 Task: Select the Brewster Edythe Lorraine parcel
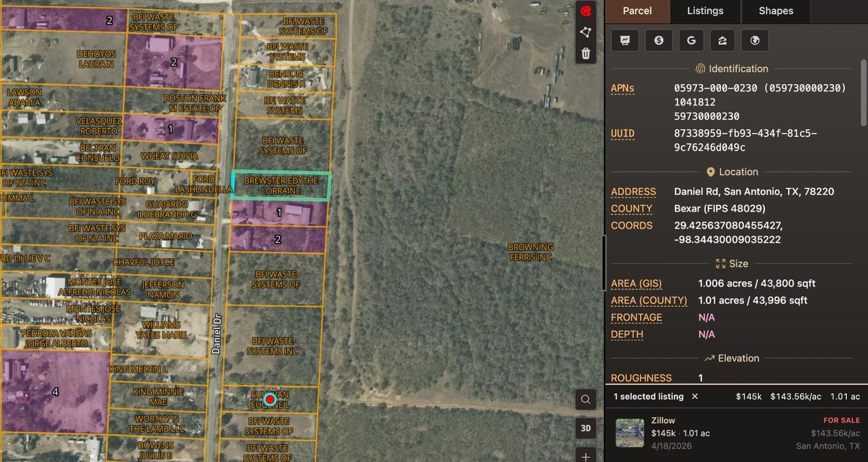[x=281, y=185]
